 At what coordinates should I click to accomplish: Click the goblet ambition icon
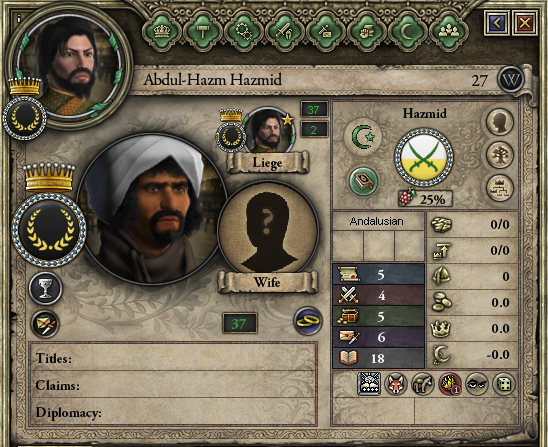(45, 289)
